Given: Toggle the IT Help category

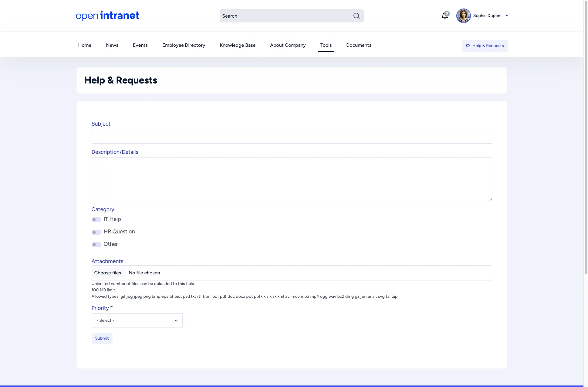Looking at the screenshot, I should [x=96, y=219].
